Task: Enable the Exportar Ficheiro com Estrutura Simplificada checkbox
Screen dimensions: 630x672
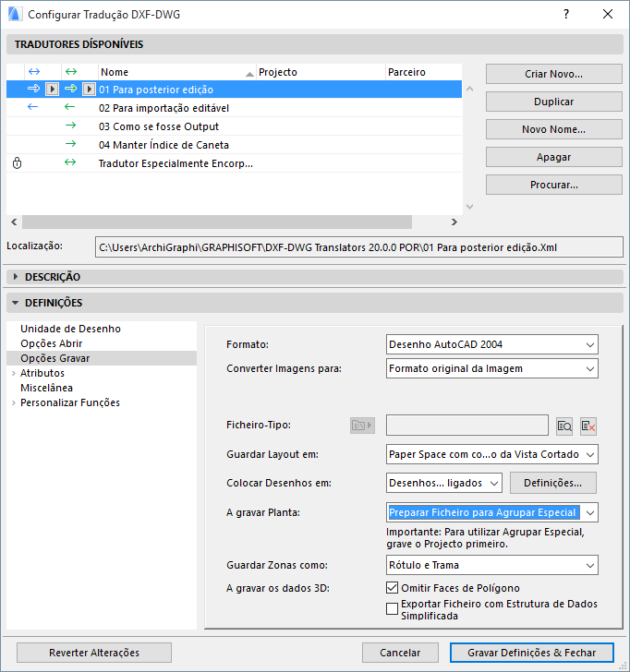Action: (x=392, y=609)
